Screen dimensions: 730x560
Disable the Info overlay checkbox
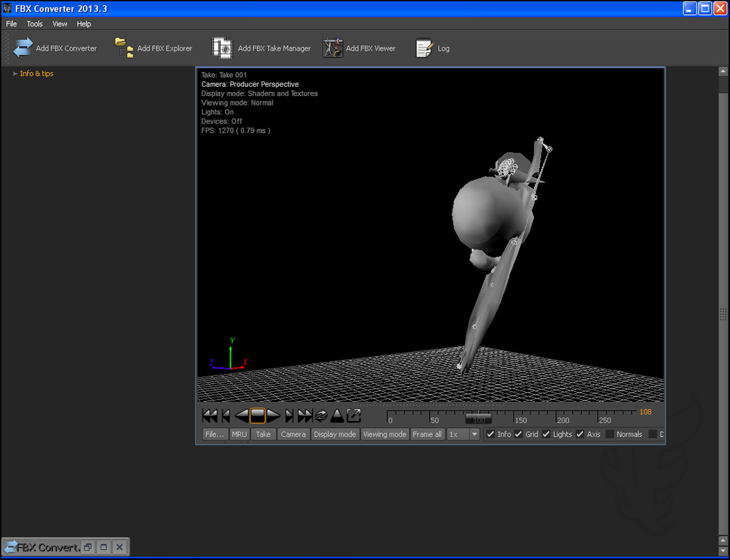[x=490, y=434]
